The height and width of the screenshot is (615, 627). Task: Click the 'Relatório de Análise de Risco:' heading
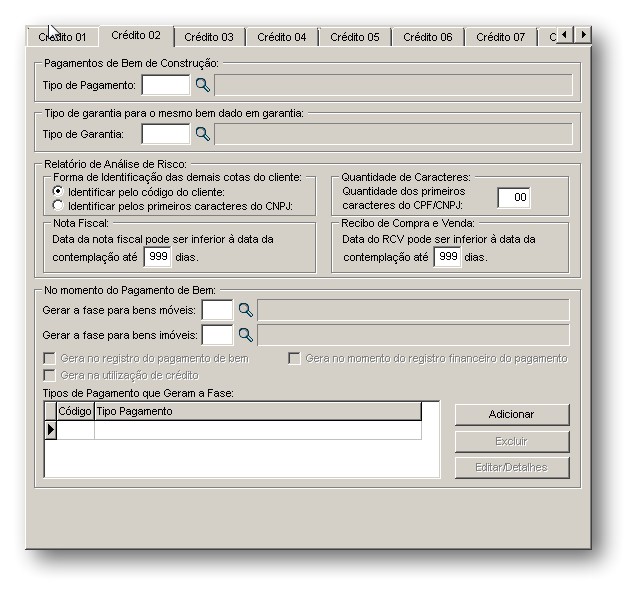115,164
